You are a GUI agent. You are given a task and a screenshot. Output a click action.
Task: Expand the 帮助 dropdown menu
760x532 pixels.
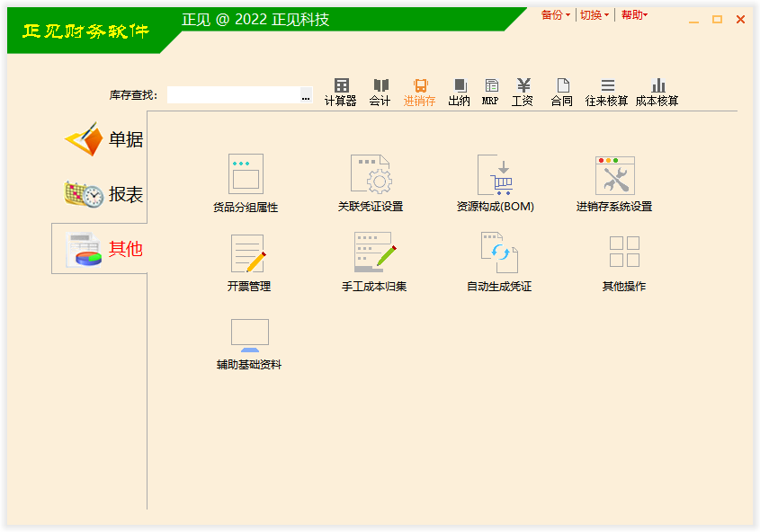pyautogui.click(x=634, y=15)
